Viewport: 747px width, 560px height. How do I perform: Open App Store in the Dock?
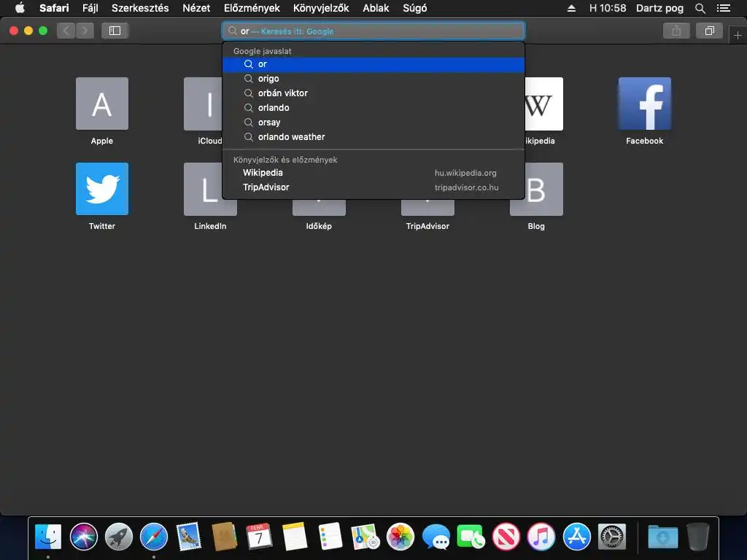pyautogui.click(x=576, y=537)
